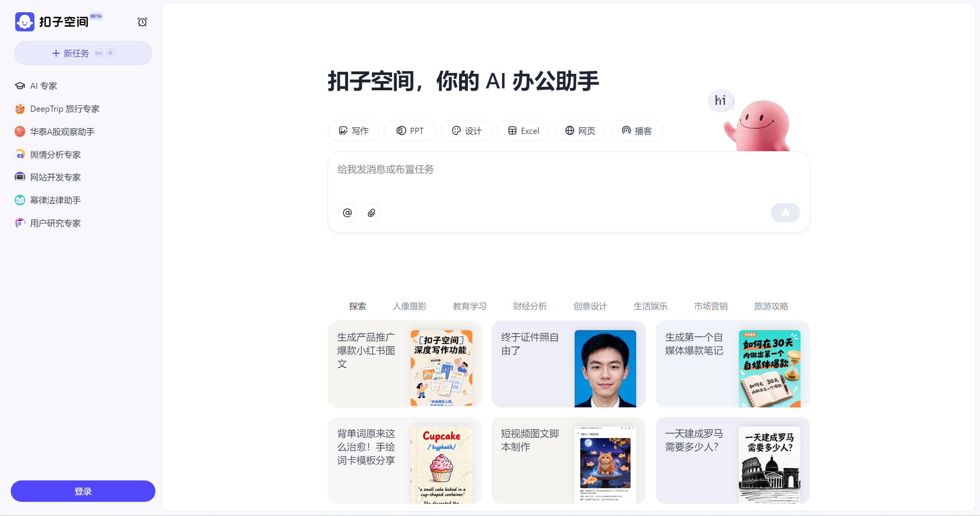Viewport: 980px width, 516px height.
Task: Open scheduled tasks alarm clock icon
Action: (x=142, y=22)
